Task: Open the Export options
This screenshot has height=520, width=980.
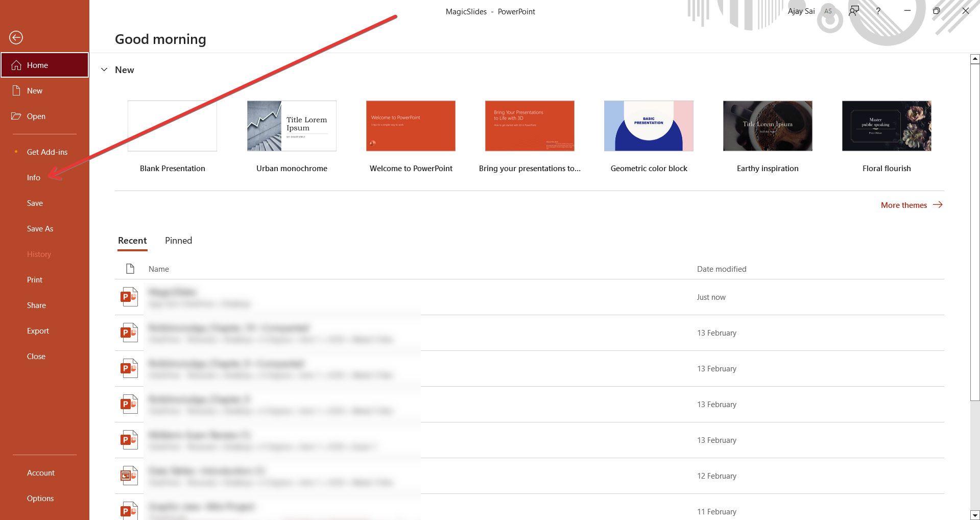Action: tap(44, 330)
